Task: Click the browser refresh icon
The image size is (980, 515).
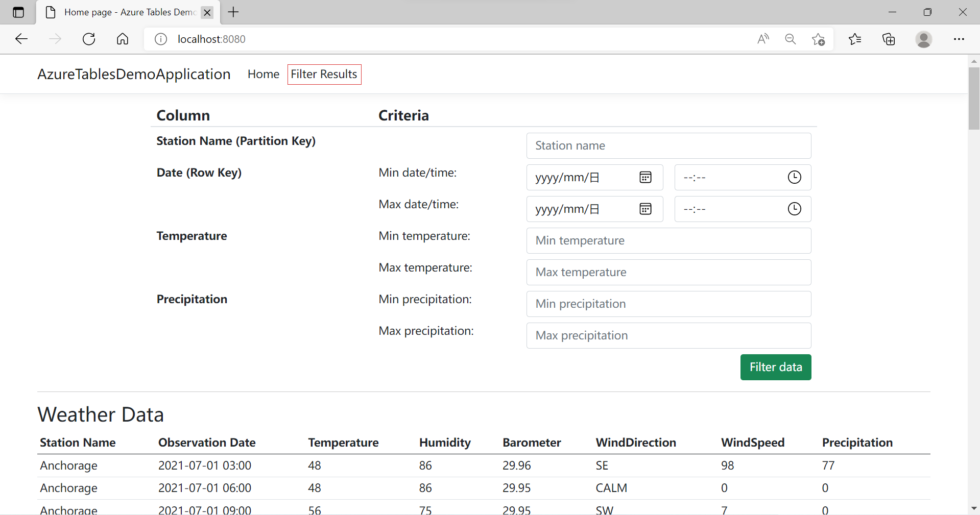Action: [x=89, y=39]
